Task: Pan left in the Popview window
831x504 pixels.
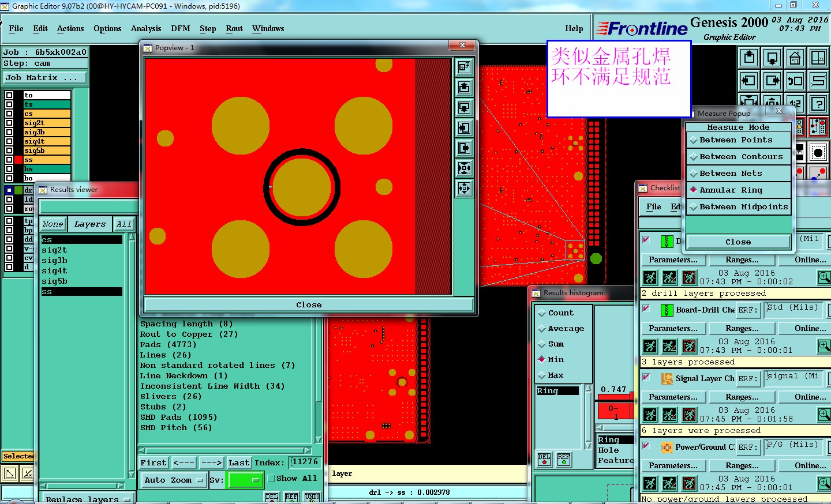Action: pos(464,128)
